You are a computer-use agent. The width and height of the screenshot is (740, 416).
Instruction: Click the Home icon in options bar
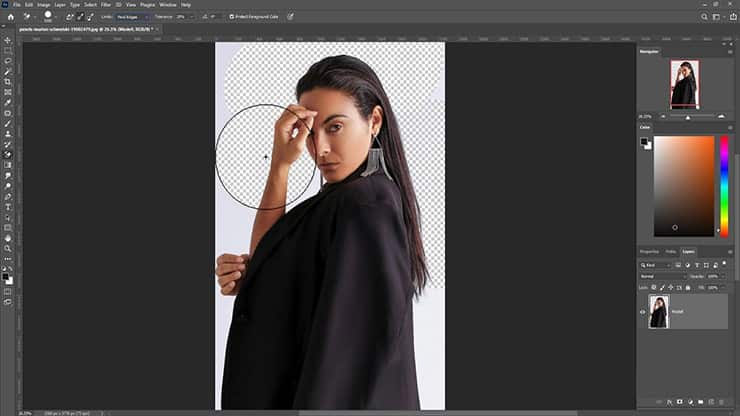click(8, 16)
